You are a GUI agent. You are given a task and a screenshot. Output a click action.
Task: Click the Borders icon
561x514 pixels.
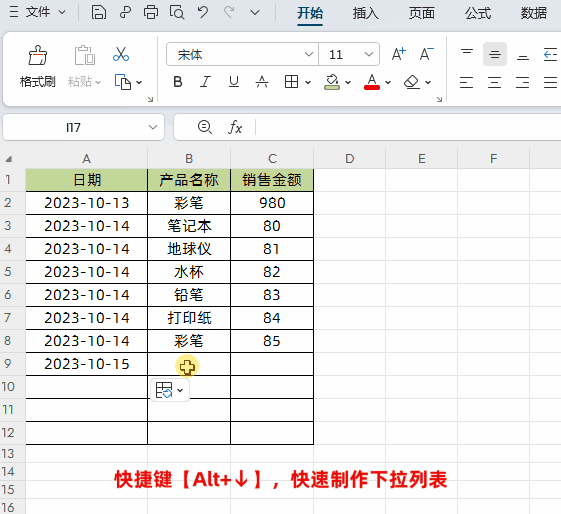point(291,82)
